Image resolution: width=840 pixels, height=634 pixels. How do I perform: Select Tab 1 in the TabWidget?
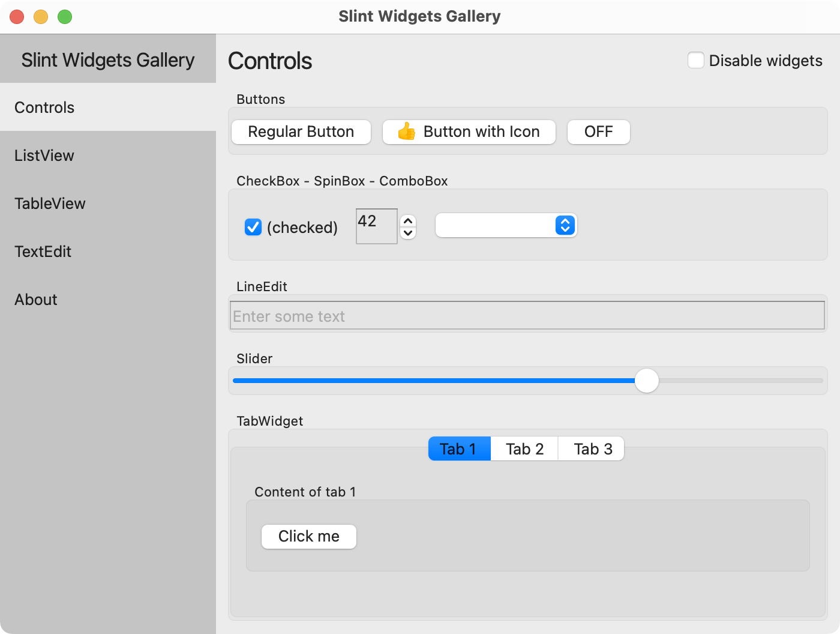[458, 448]
